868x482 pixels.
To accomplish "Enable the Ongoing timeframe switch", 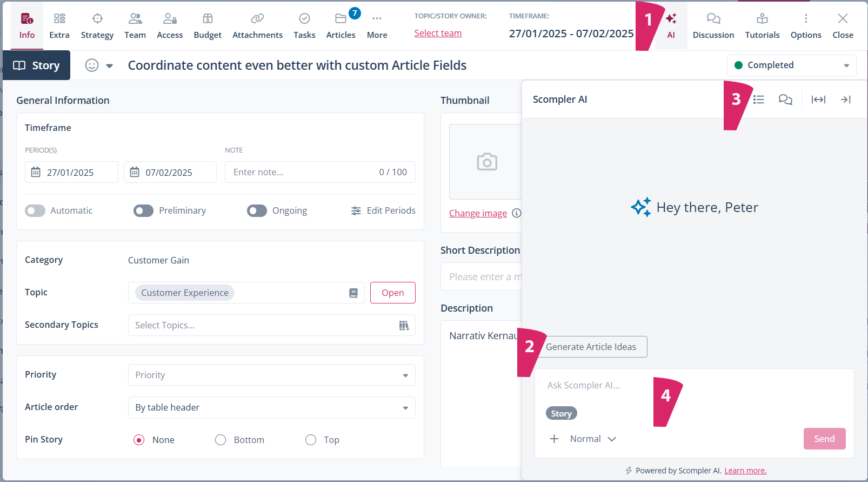I will point(257,210).
